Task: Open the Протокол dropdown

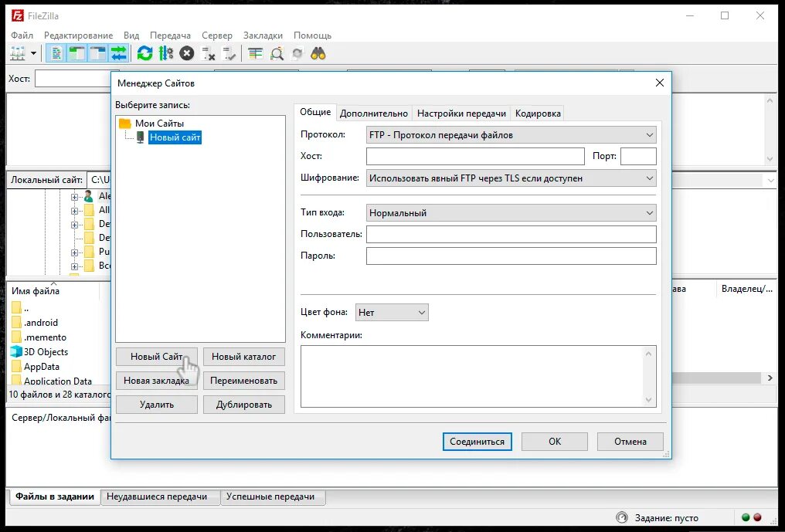Action: tap(511, 135)
